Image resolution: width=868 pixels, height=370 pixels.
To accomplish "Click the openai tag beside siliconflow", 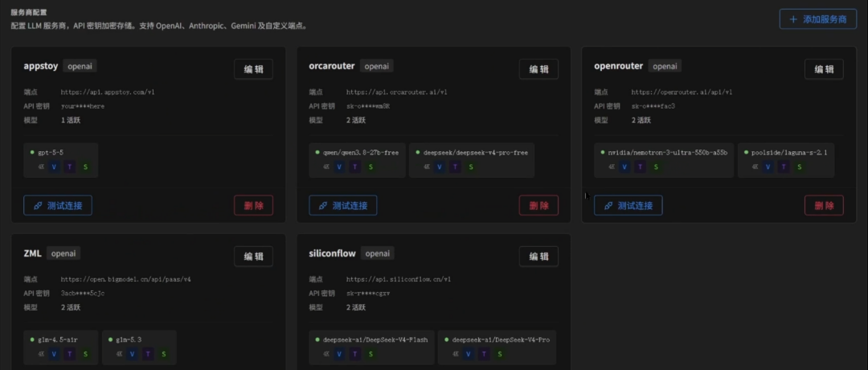I will [378, 253].
